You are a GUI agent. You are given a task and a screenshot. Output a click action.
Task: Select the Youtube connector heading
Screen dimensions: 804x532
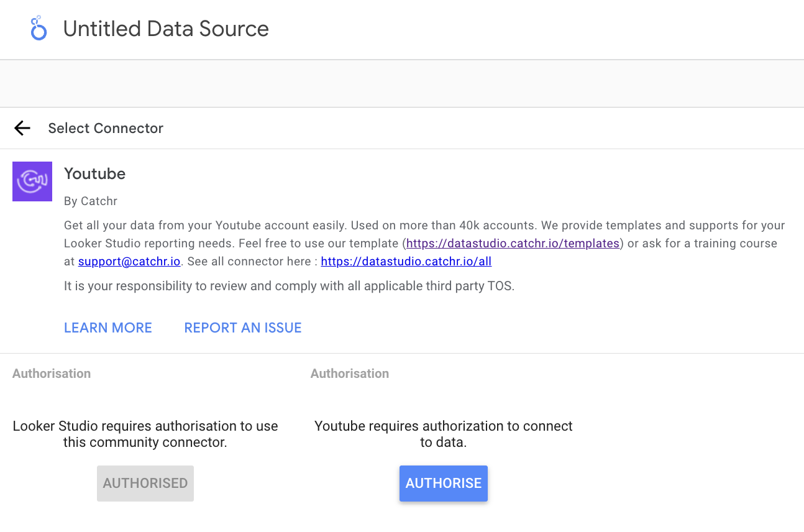(x=94, y=174)
